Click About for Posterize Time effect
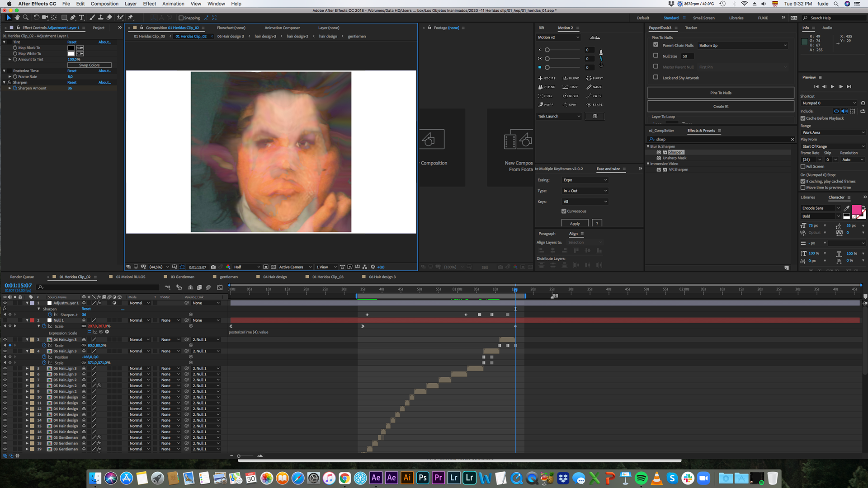Image resolution: width=868 pixels, height=488 pixels. (x=104, y=71)
